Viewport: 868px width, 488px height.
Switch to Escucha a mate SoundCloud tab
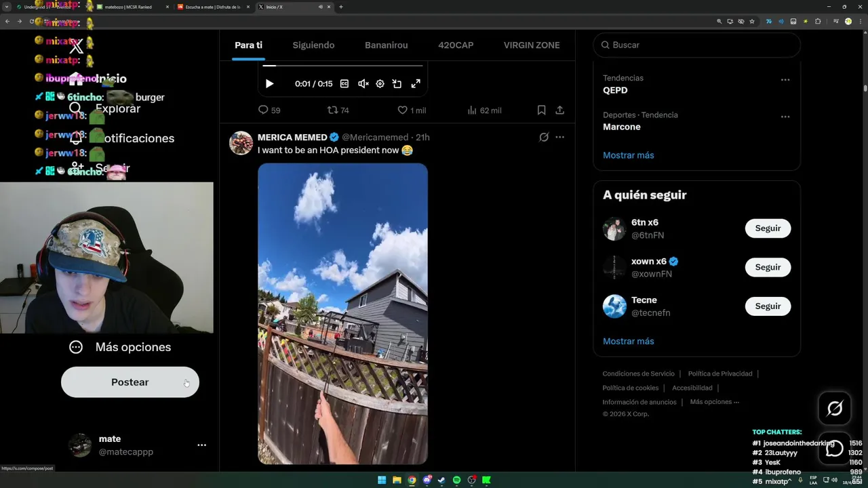click(x=212, y=7)
